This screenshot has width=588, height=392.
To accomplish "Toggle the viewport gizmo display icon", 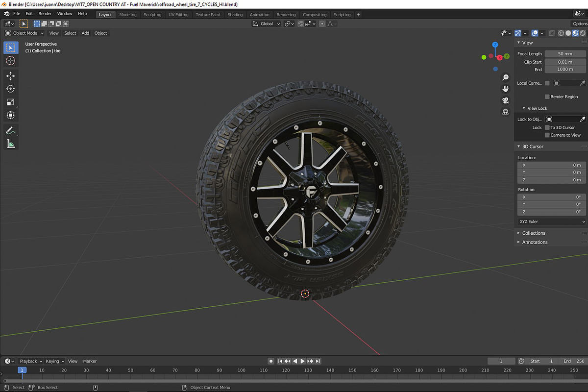I will (518, 33).
